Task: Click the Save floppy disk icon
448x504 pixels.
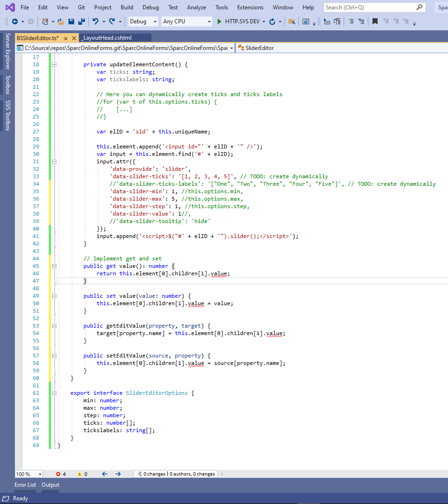Action: coord(71,21)
